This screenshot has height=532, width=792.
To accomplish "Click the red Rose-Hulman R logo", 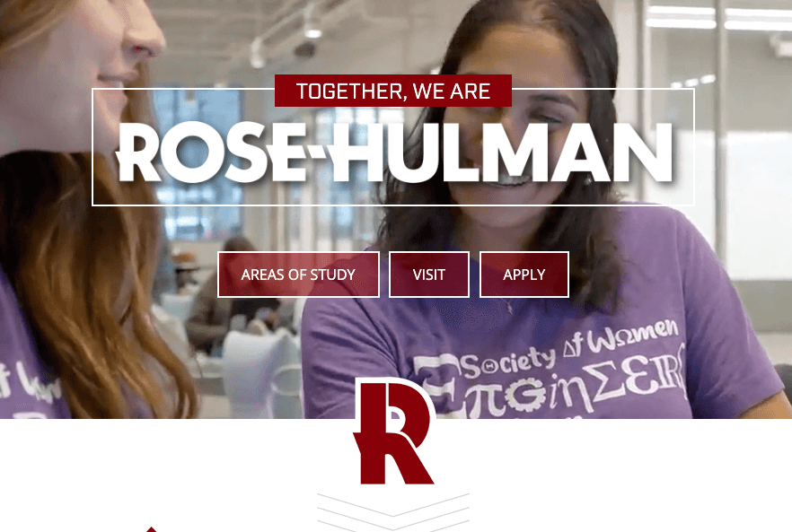I will click(x=393, y=433).
